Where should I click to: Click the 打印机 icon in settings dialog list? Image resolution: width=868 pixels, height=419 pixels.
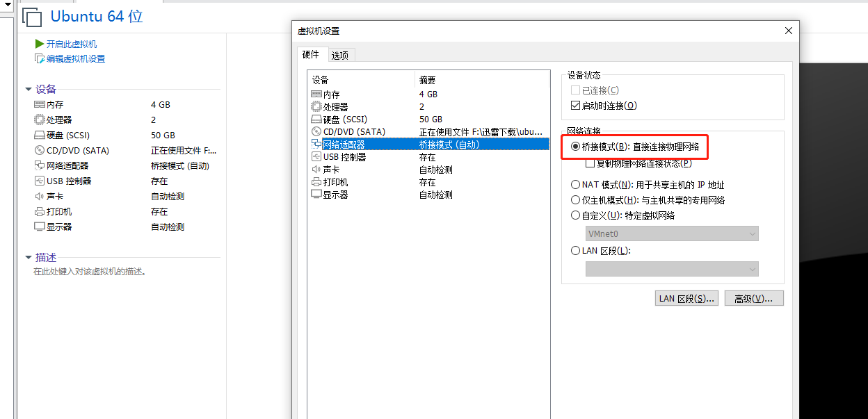coord(316,181)
